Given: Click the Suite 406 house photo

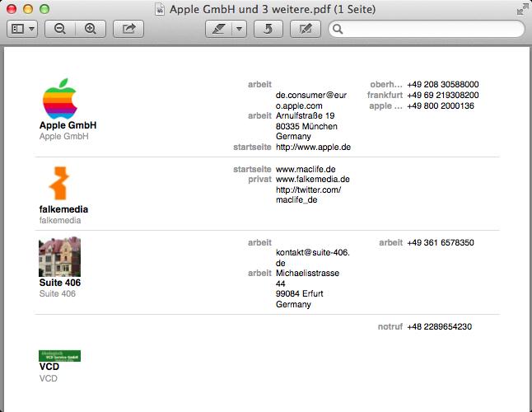Looking at the screenshot, I should (x=60, y=257).
